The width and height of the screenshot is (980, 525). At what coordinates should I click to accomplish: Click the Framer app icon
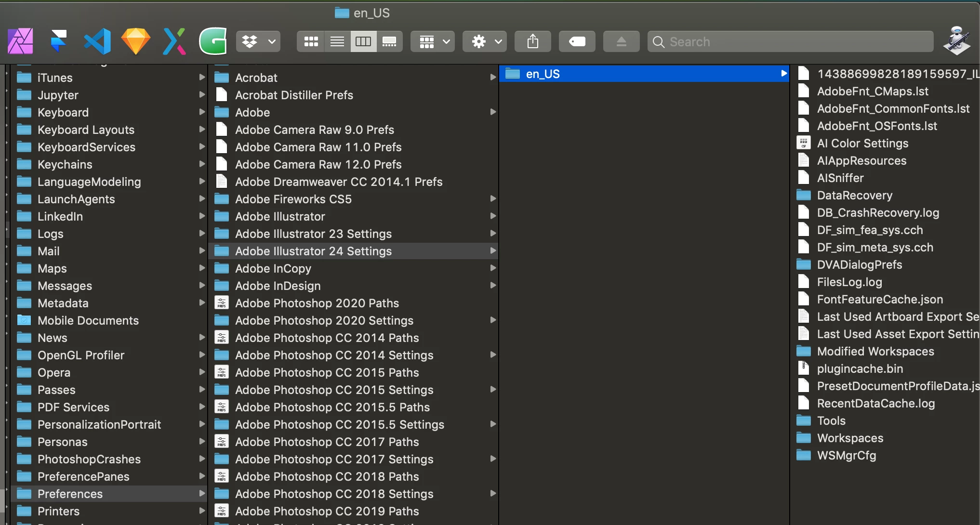coord(59,41)
